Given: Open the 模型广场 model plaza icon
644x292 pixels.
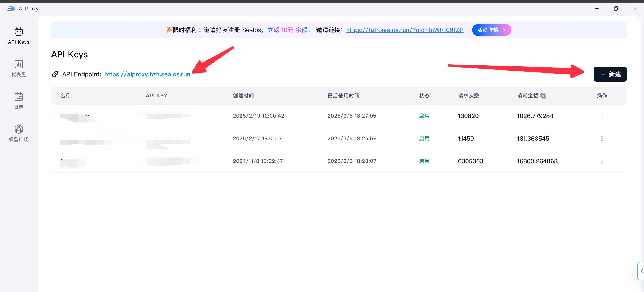Looking at the screenshot, I should (x=19, y=129).
